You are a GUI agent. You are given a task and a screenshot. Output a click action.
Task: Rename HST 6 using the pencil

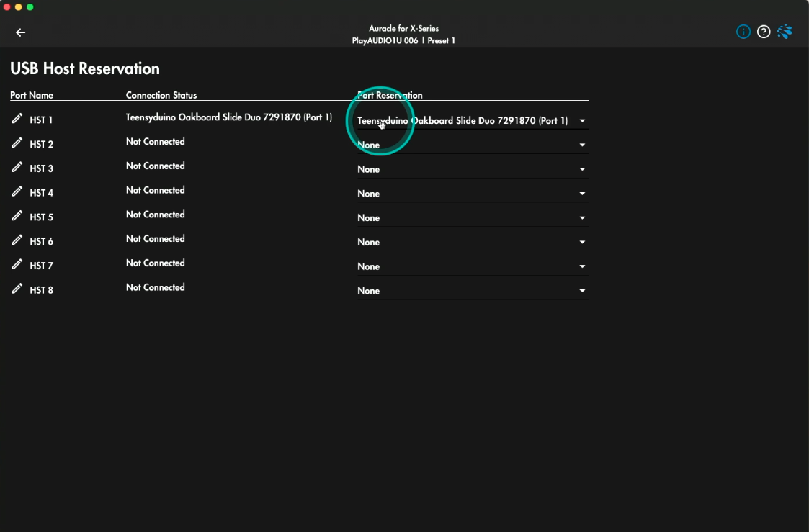(x=17, y=240)
